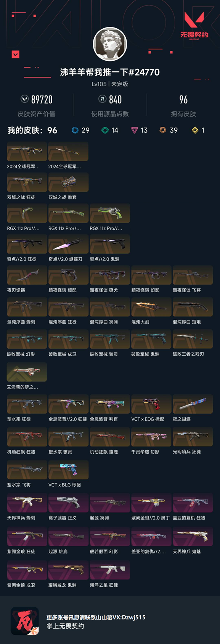
Task: Click the 拥有皮肤 count label
Action: pyautogui.click(x=183, y=114)
